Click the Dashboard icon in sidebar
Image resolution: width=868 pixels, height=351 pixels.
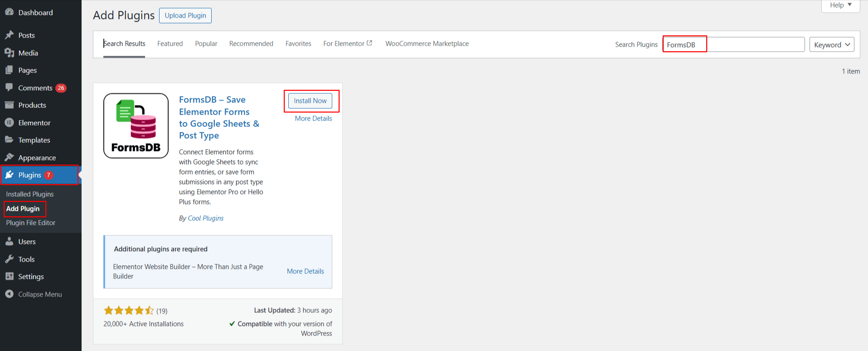(x=9, y=13)
